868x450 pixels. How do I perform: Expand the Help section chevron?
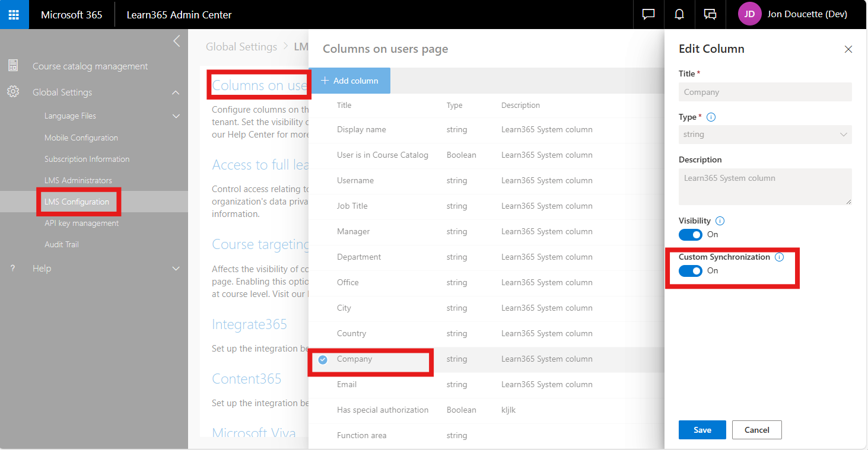tap(176, 269)
